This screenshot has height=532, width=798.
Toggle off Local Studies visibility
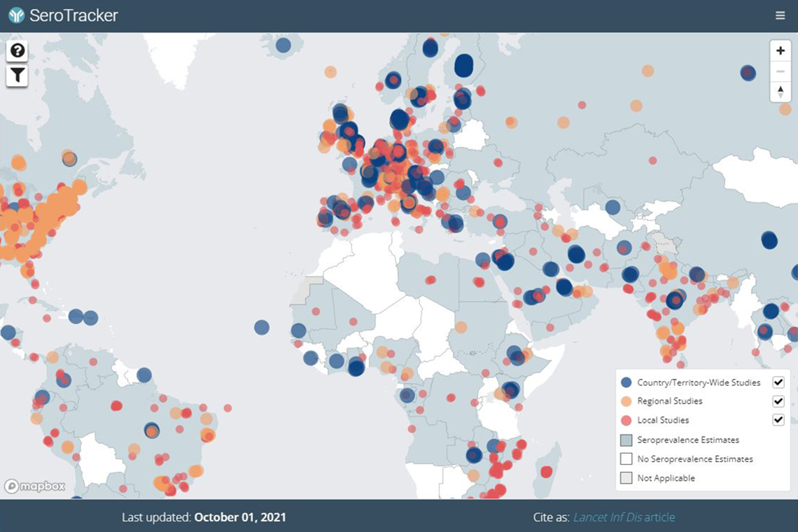point(777,420)
